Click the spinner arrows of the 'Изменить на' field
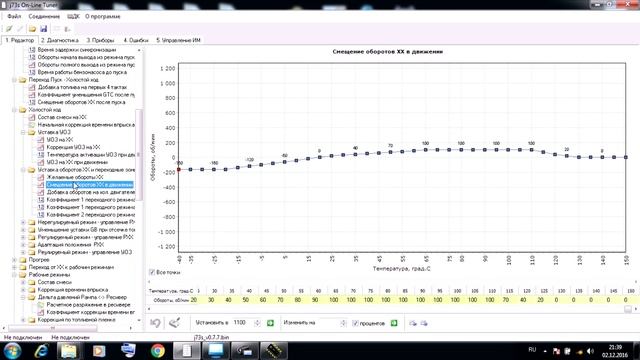640x360 pixels. point(343,323)
